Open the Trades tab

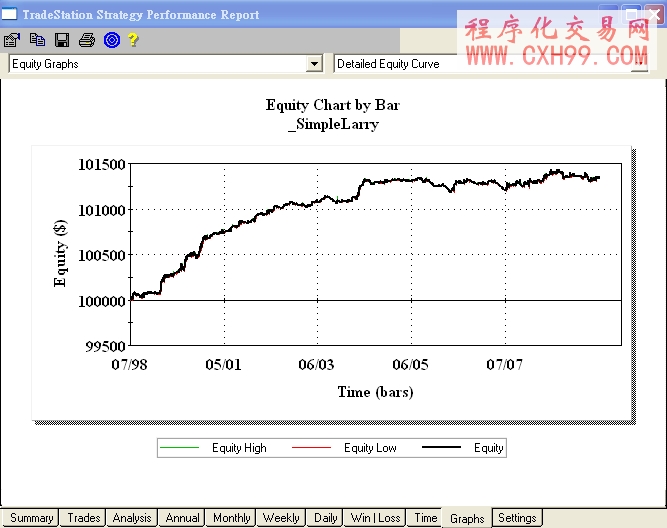pos(84,518)
